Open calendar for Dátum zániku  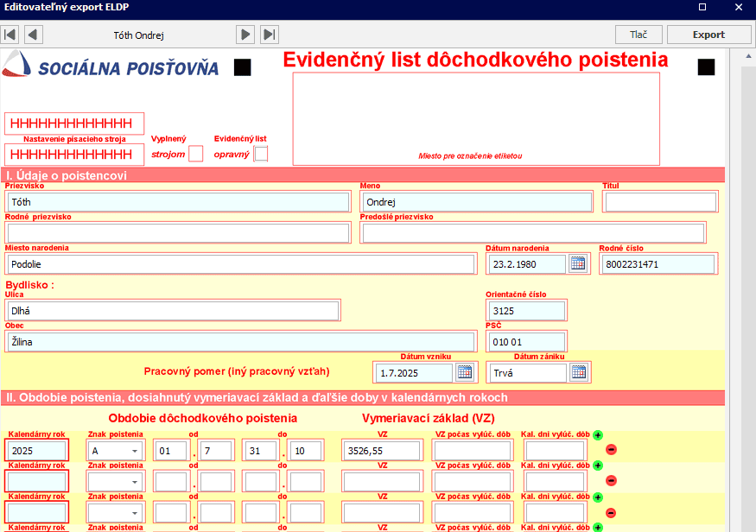[x=578, y=373]
